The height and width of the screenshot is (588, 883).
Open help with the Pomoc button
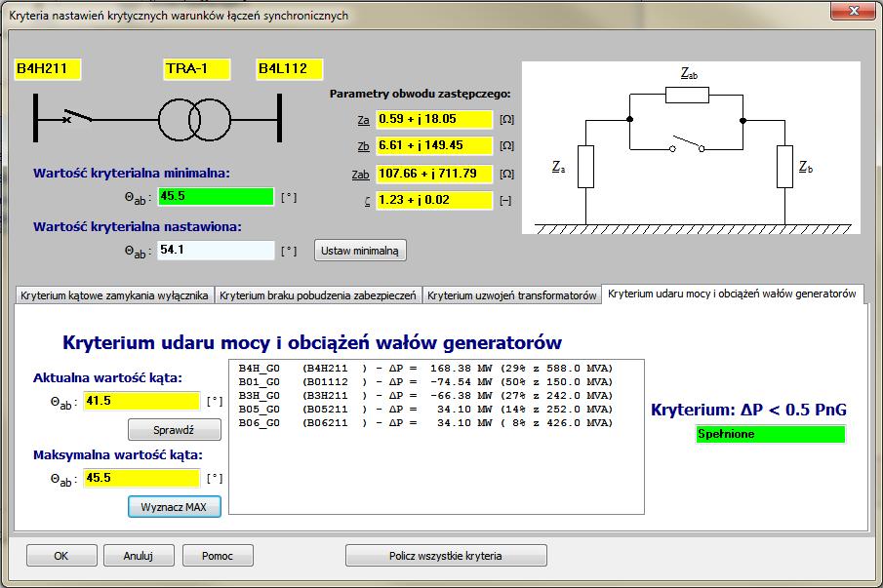[218, 556]
